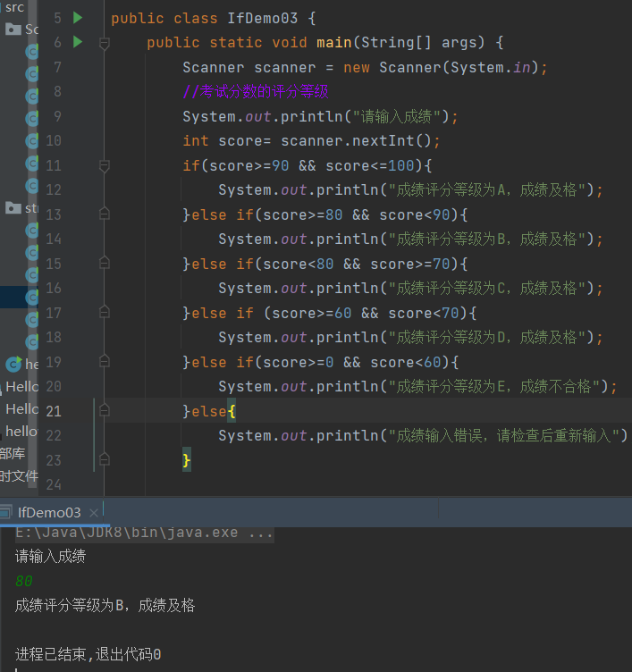The image size is (632, 672).
Task: Click console path E:\Java\JDK8\bin\java.exe
Action: [126, 533]
